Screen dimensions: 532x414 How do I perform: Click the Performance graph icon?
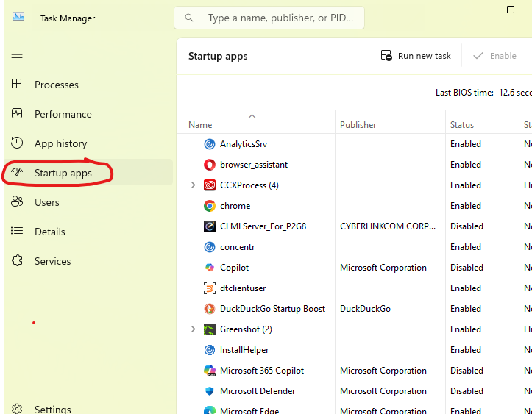(x=17, y=114)
